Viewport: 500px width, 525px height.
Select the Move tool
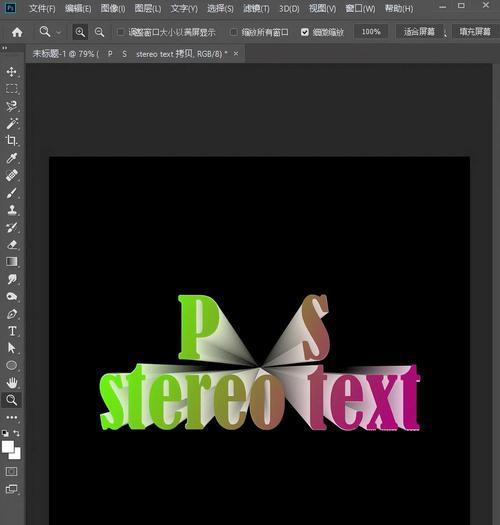tap(11, 72)
